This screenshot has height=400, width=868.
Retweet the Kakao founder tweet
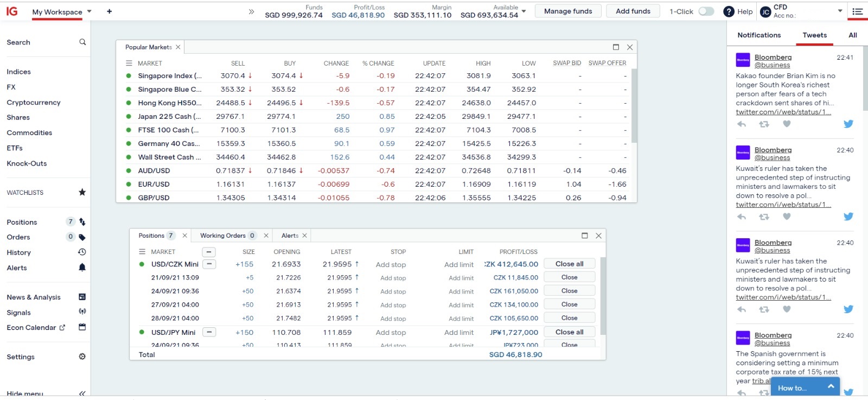coord(764,124)
